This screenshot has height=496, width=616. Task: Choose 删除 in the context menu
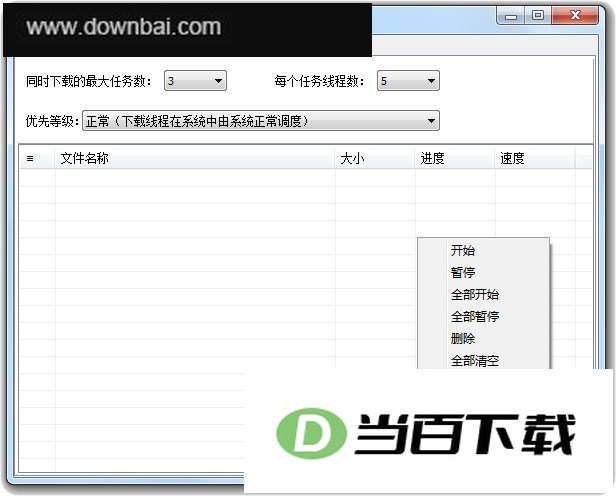click(x=484, y=338)
